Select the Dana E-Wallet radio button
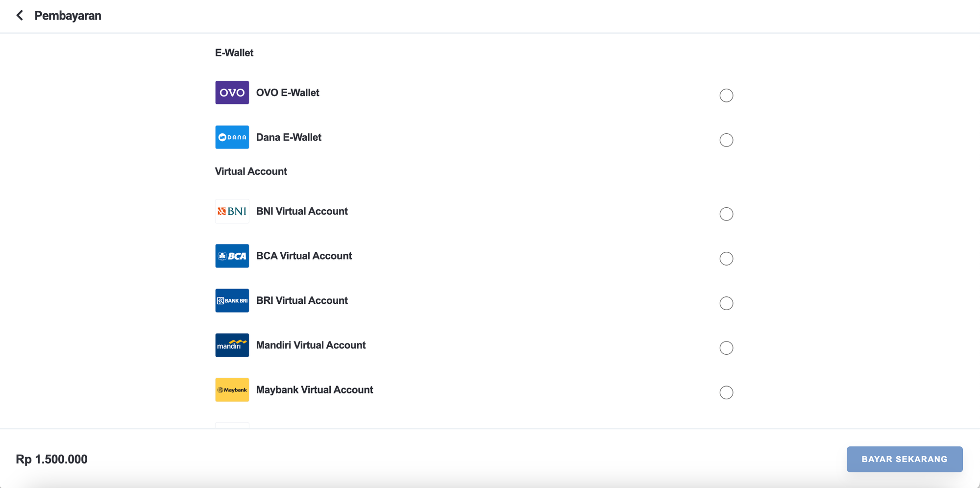The width and height of the screenshot is (980, 488). pos(726,140)
